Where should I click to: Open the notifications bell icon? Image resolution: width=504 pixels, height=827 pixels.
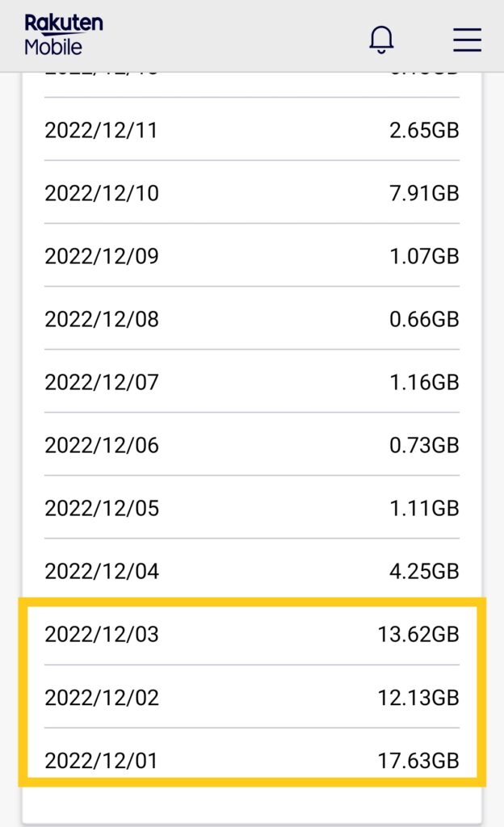pos(381,40)
